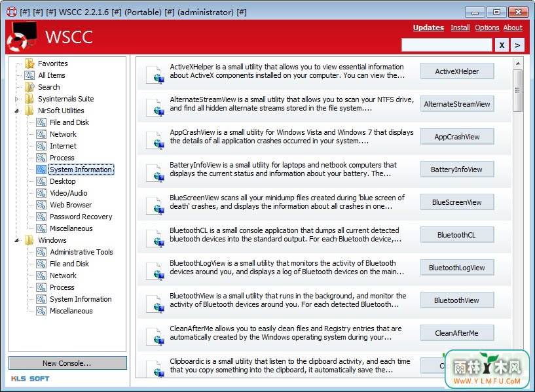Launch the BluetoothLogView button
The width and height of the screenshot is (535, 392).
point(457,268)
